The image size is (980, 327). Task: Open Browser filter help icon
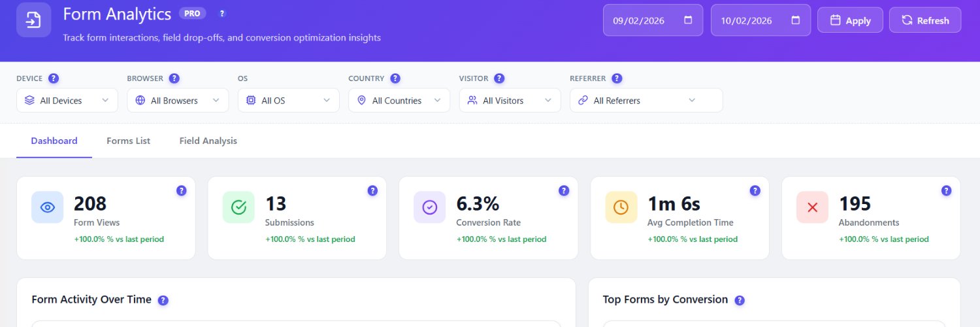[x=174, y=78]
